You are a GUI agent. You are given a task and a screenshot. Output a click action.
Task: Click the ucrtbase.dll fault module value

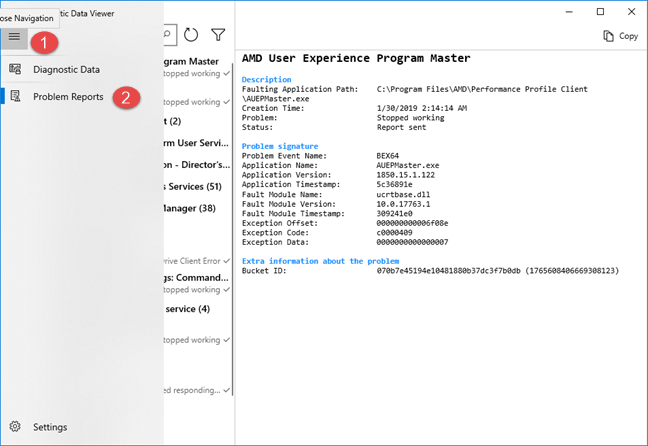403,194
